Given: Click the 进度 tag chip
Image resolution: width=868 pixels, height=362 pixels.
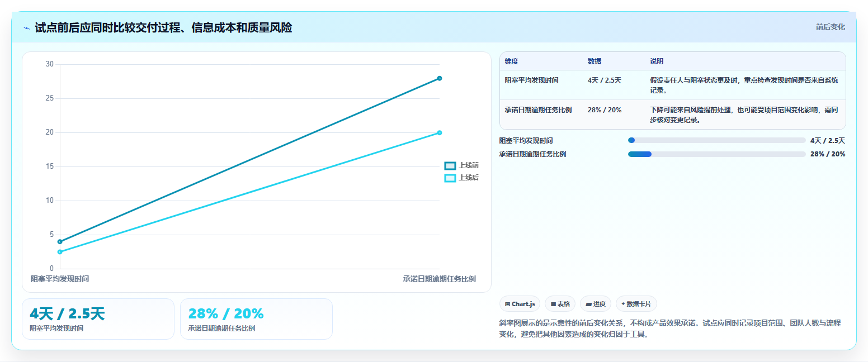Looking at the screenshot, I should (596, 304).
